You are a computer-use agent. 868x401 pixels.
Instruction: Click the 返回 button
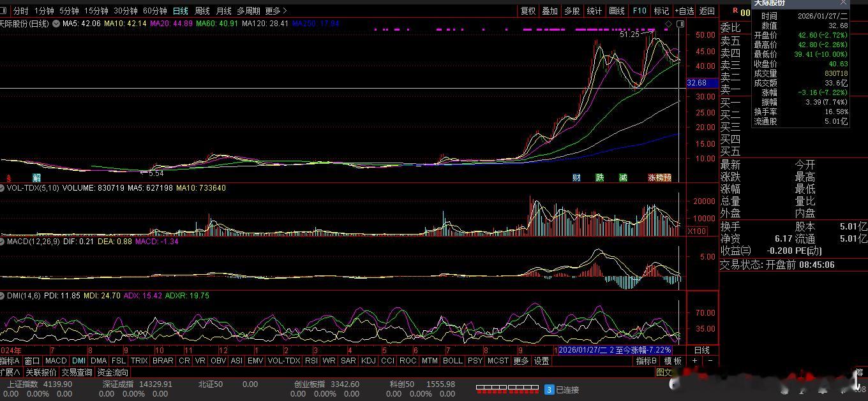707,11
